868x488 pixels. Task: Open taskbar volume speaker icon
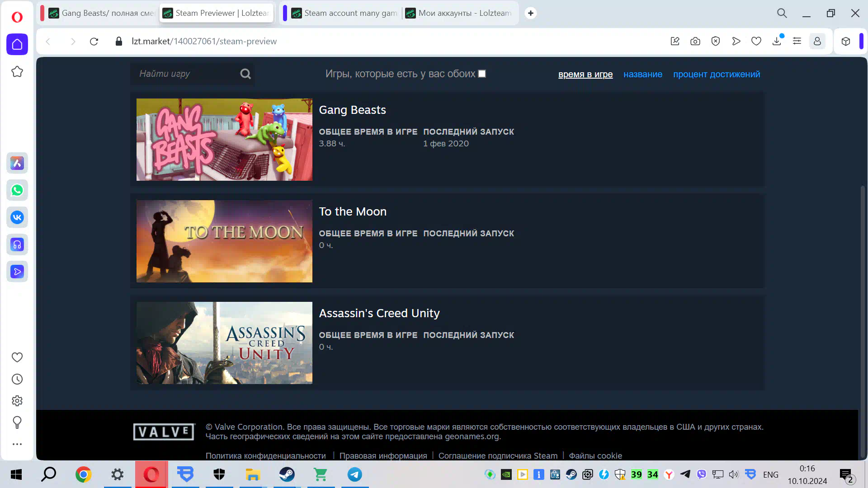tap(733, 474)
